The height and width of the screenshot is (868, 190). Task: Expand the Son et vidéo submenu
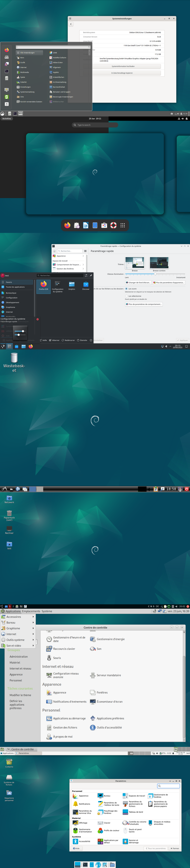(x=18, y=646)
